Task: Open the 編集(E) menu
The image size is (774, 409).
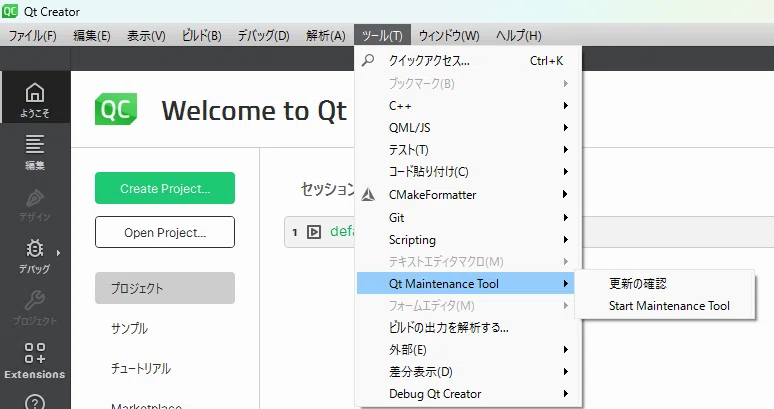Action: click(x=92, y=36)
